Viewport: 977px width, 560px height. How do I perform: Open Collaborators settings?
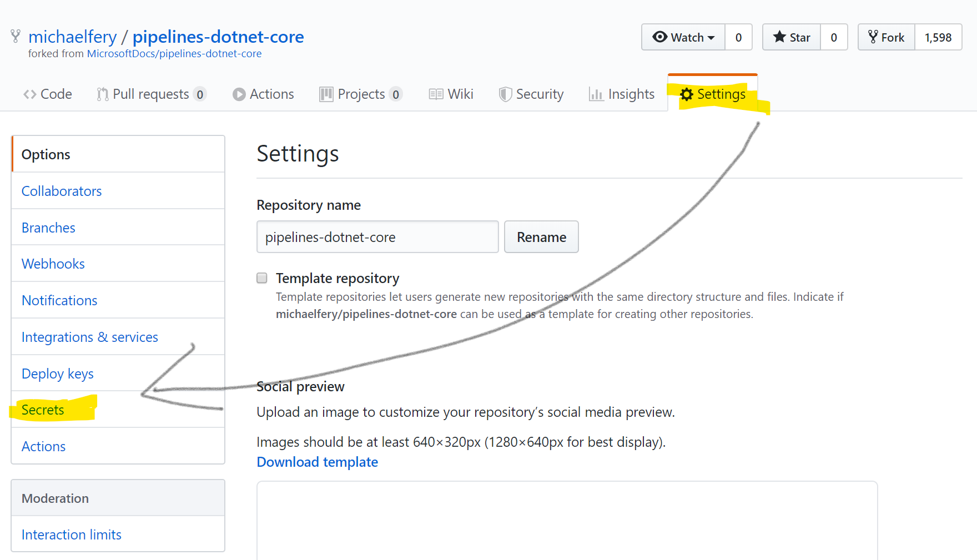[118, 191]
